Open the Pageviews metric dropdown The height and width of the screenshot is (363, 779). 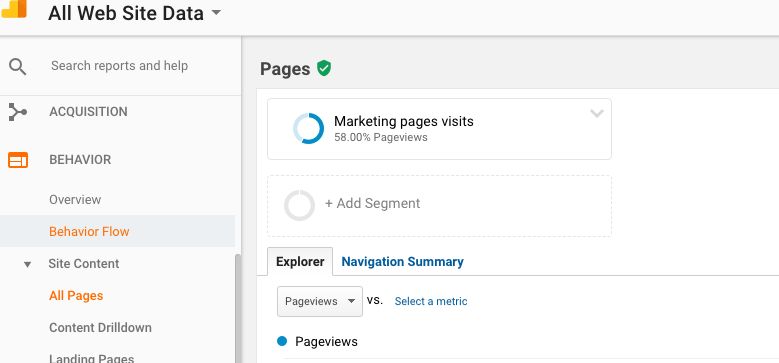pyautogui.click(x=320, y=301)
